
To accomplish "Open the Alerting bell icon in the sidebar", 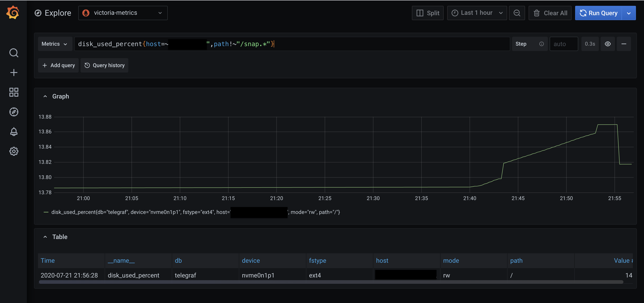I will [x=14, y=131].
